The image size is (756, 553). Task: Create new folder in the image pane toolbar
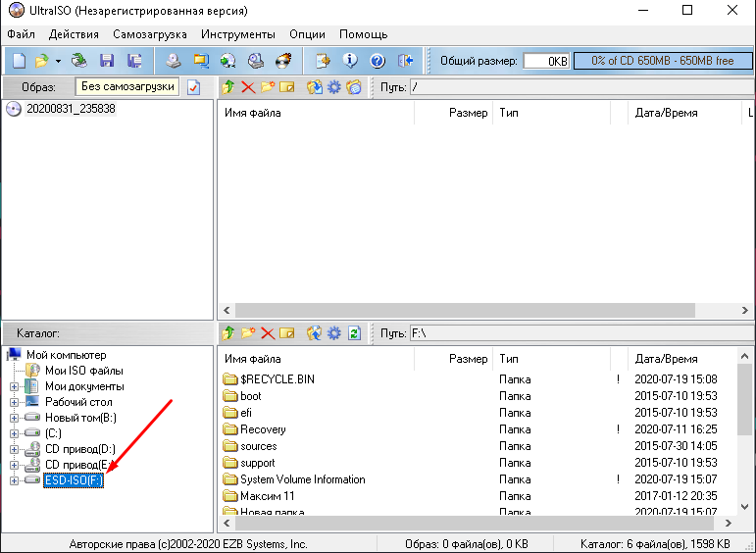pyautogui.click(x=268, y=87)
